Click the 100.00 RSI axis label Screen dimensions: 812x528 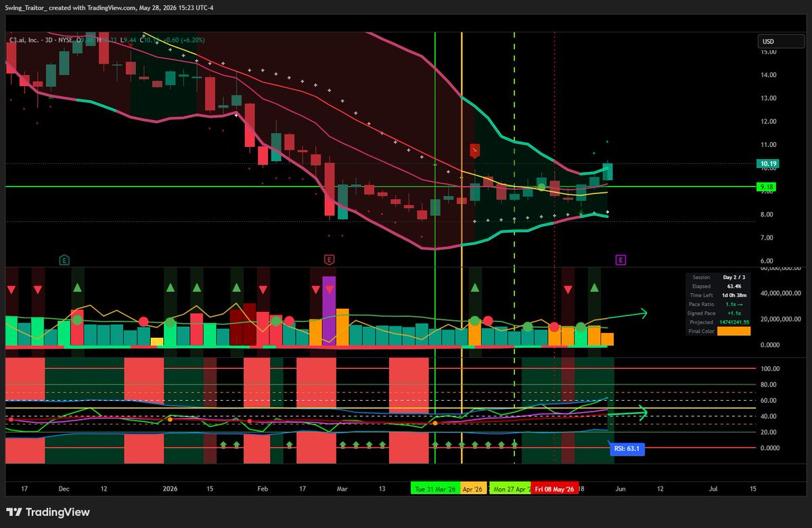tap(769, 369)
